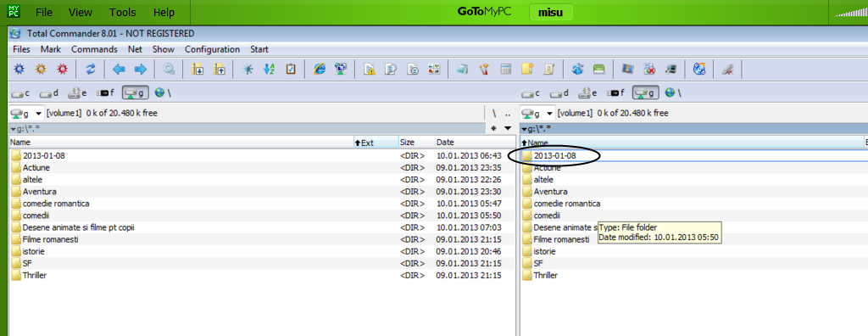Open the Internet Explorer toolbar icon
The height and width of the screenshot is (336, 868).
320,70
